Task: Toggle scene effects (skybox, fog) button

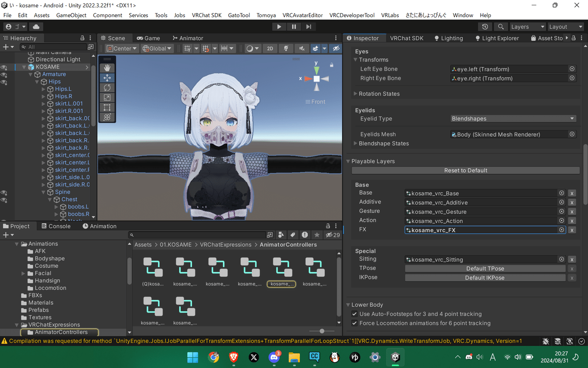Action: (316, 48)
